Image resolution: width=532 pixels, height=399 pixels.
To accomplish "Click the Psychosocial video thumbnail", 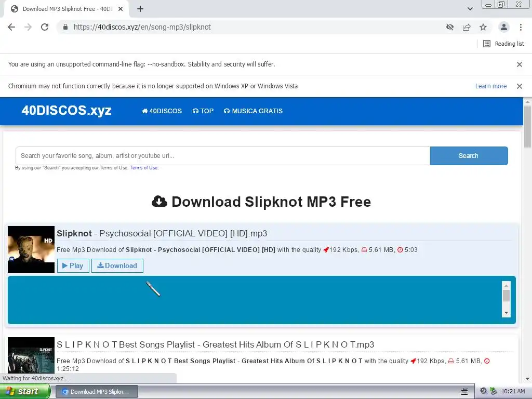I will 31,249.
